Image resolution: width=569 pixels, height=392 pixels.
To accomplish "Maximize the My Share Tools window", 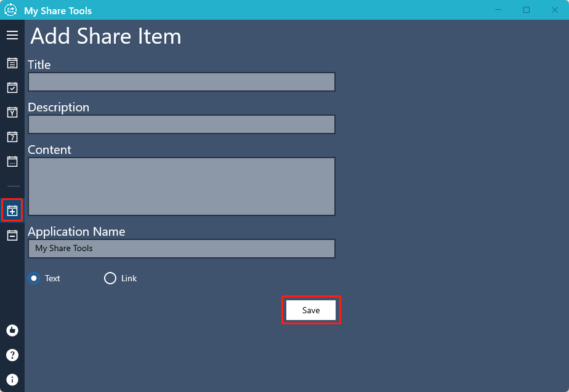I will coord(527,10).
